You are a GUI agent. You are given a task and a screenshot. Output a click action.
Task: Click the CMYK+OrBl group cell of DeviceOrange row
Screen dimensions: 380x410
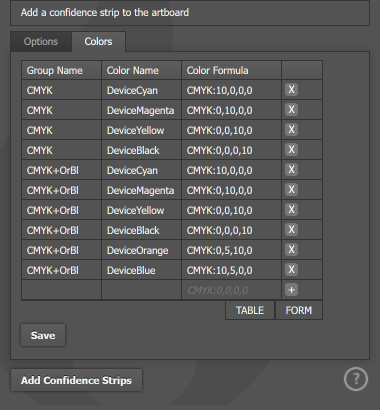click(61, 250)
